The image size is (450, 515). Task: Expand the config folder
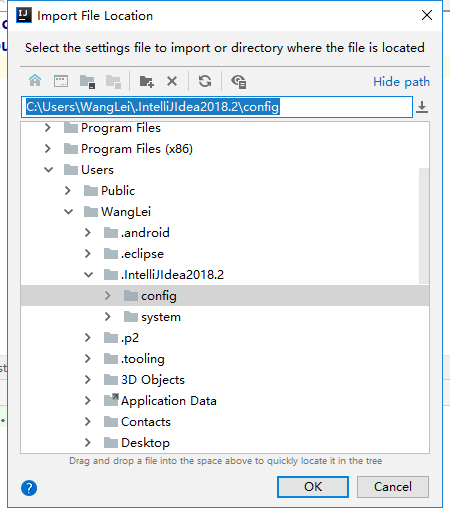(108, 296)
